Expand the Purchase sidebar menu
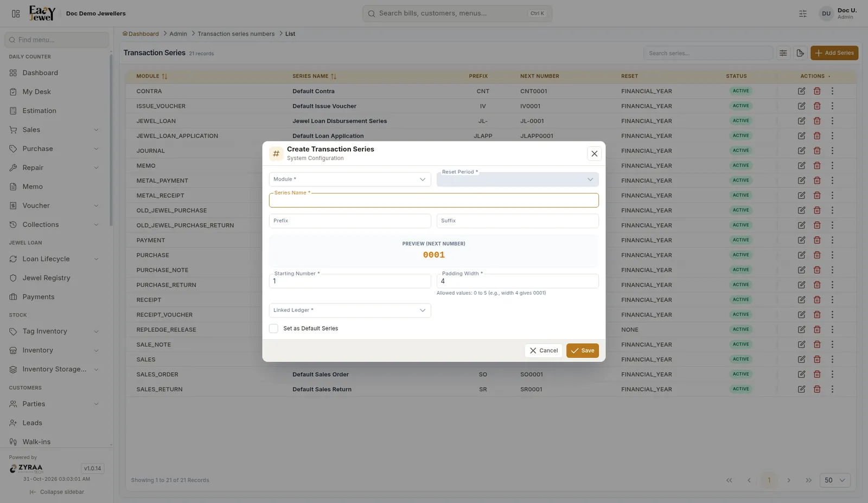Viewport: 868px width, 503px height. [55, 149]
